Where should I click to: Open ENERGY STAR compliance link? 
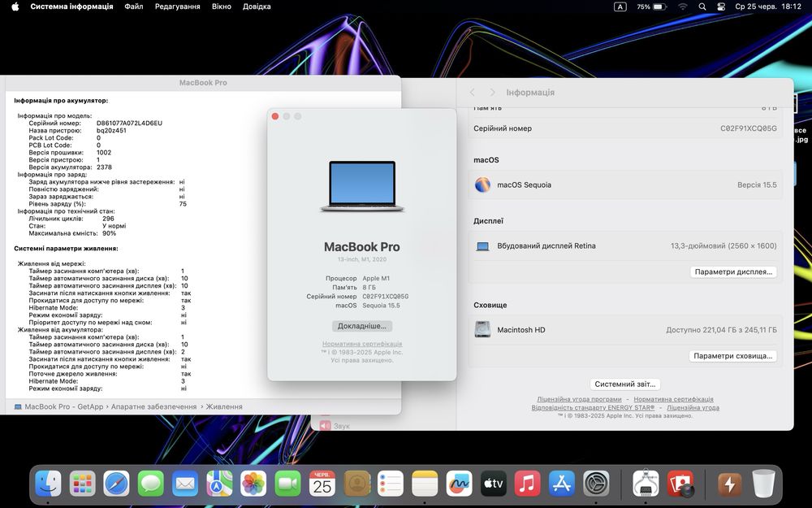click(593, 407)
